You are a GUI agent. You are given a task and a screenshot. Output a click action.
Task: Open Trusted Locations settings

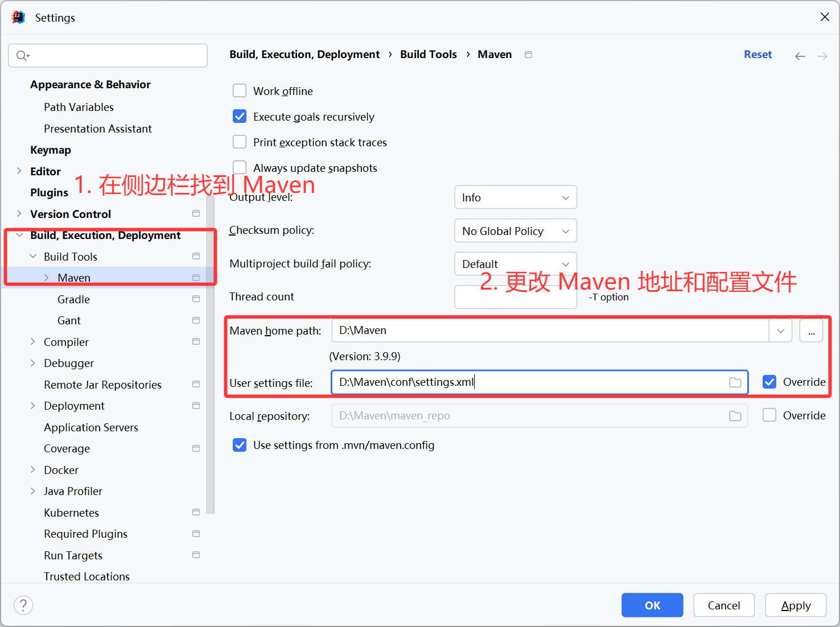point(87,576)
